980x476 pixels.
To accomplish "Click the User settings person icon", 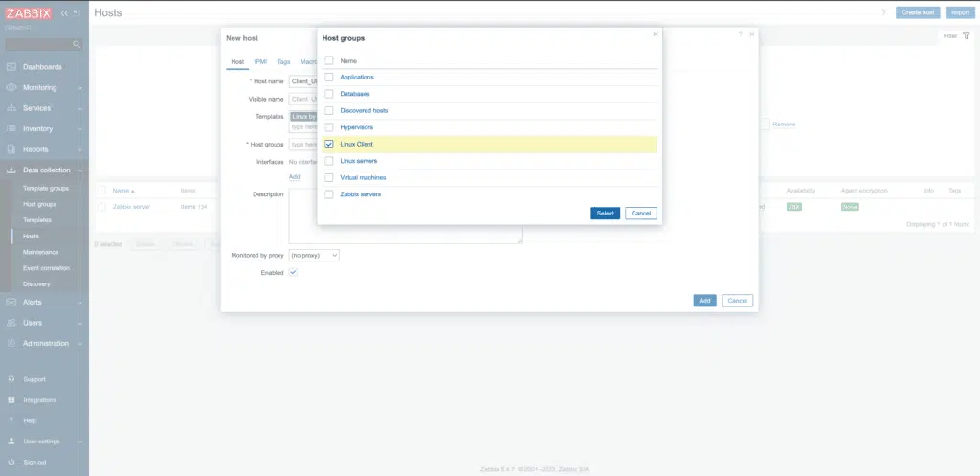I will (11, 441).
